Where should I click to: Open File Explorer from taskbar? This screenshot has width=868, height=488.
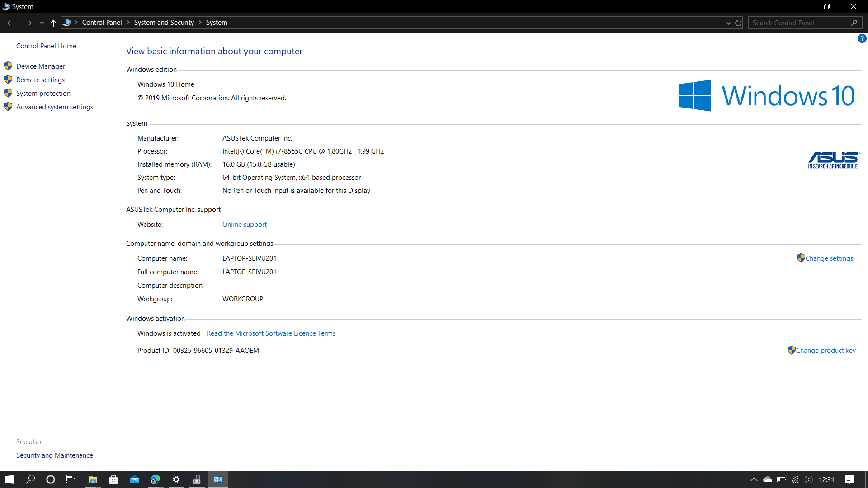click(x=93, y=479)
